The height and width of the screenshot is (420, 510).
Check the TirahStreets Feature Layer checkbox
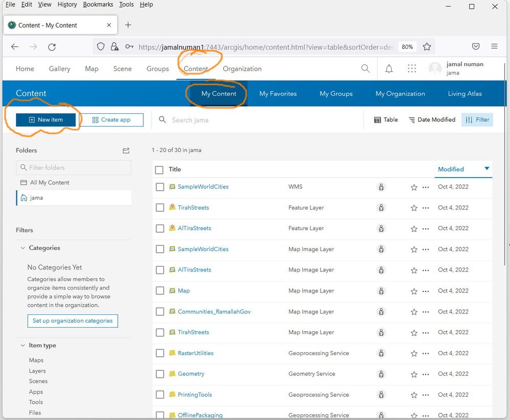tap(160, 208)
